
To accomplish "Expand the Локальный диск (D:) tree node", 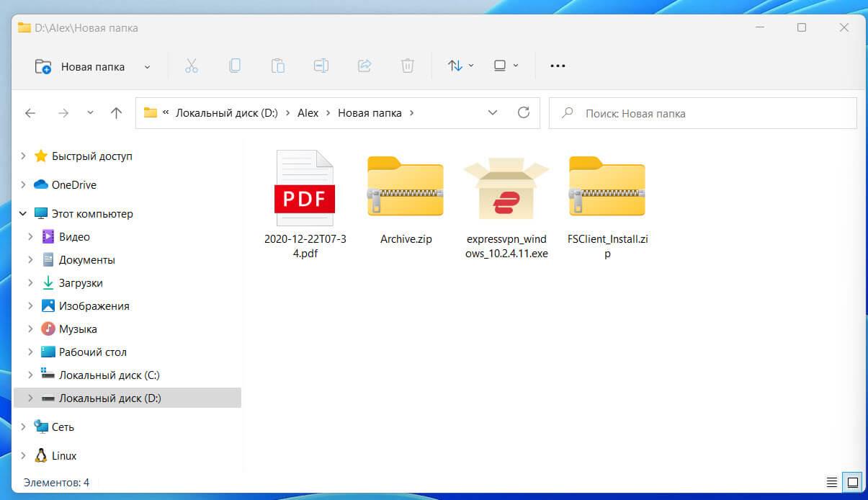I will click(30, 398).
